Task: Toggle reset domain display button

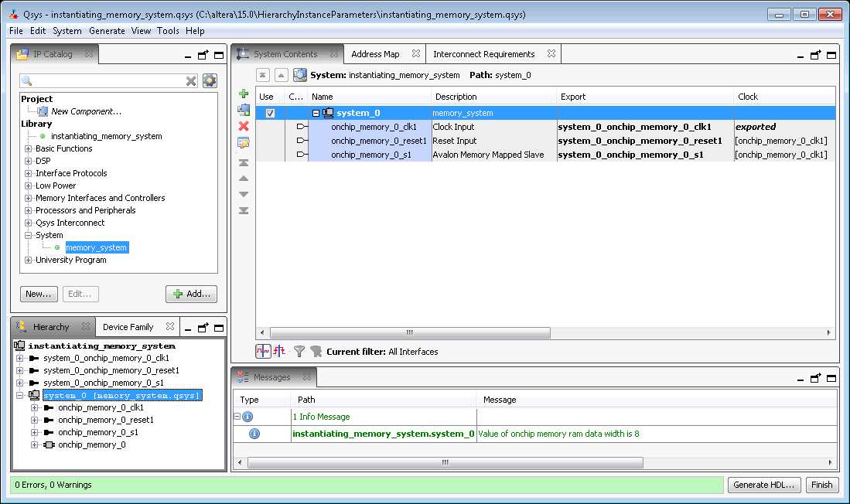Action: (x=280, y=351)
